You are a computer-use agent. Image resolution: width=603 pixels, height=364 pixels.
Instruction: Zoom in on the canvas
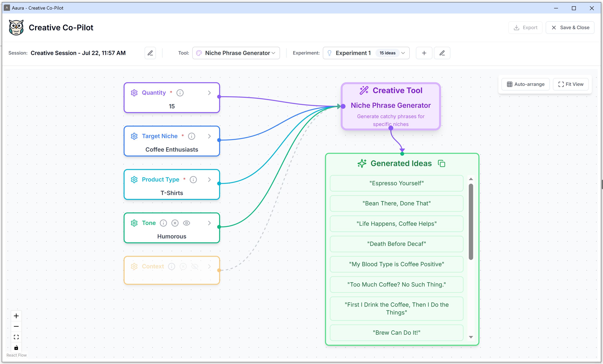pos(16,316)
